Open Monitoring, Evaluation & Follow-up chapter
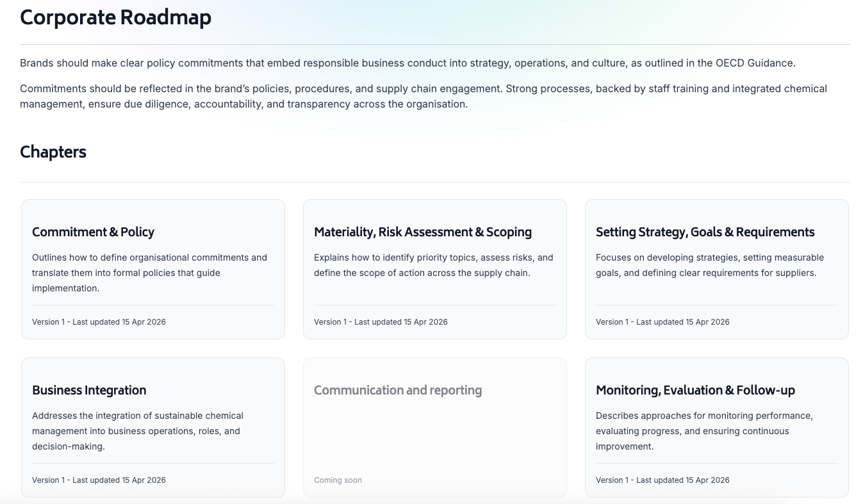This screenshot has height=504, width=863. coord(695,390)
